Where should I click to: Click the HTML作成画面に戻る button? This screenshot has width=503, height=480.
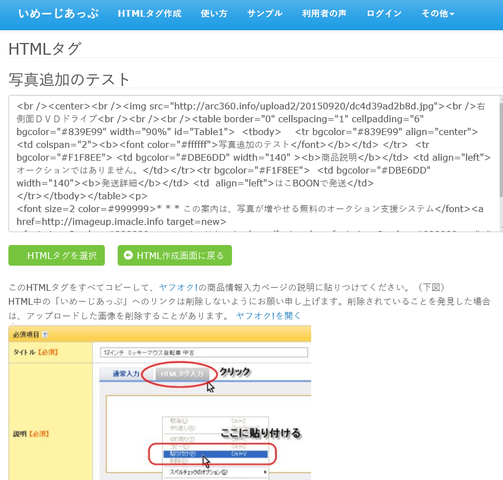click(175, 256)
